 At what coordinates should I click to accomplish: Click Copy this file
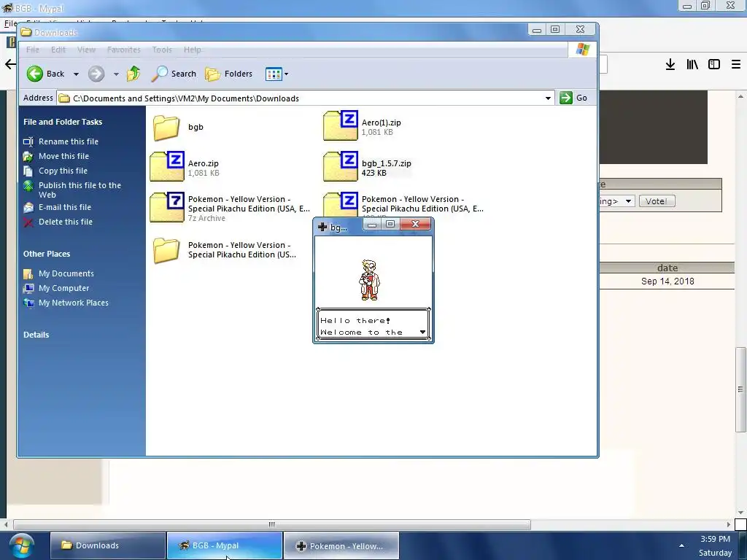(63, 171)
